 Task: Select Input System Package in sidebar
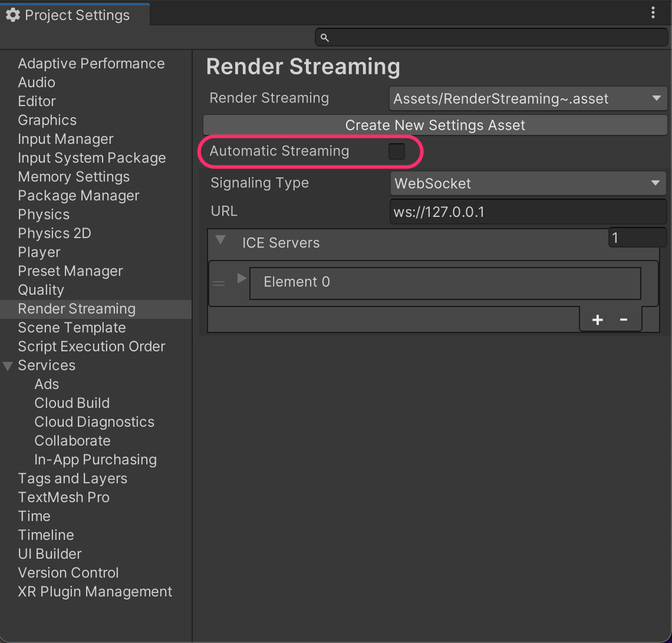tap(91, 158)
